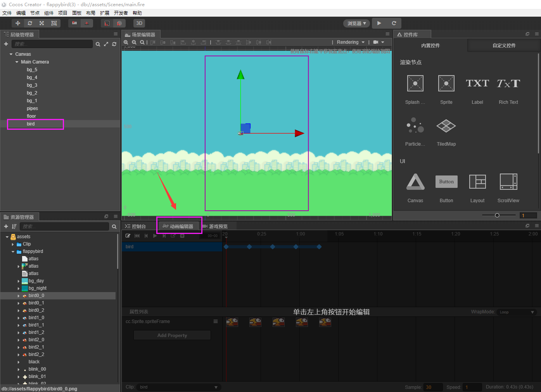Open the scene camera options dropdown
The image size is (541, 392).
pos(379,42)
